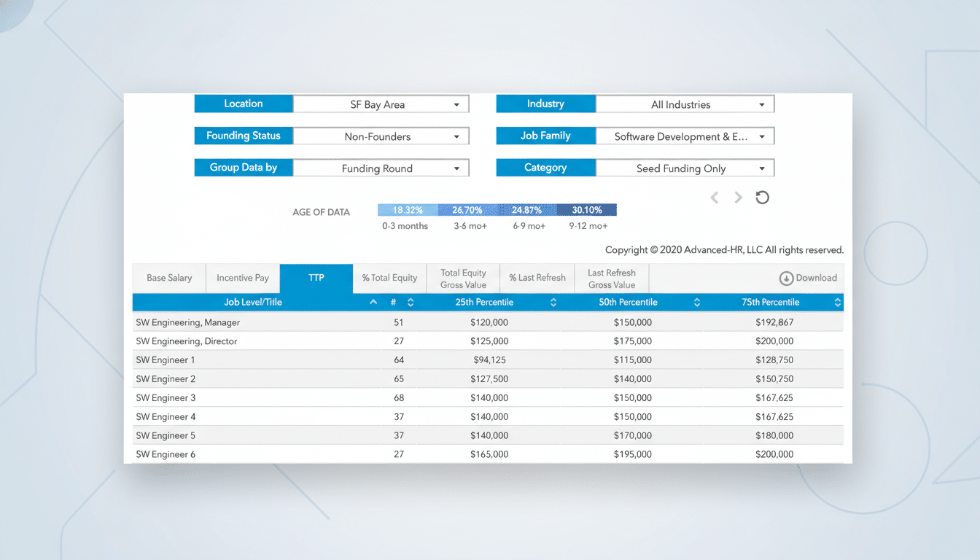Viewport: 980px width, 560px height.
Task: Click the 18.32% segment of the age bar
Action: (x=405, y=209)
